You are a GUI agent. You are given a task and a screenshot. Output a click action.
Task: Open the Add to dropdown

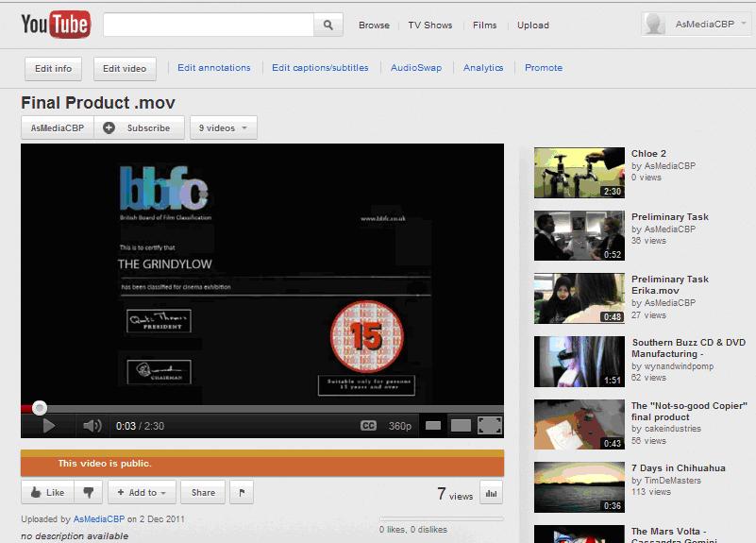143,492
